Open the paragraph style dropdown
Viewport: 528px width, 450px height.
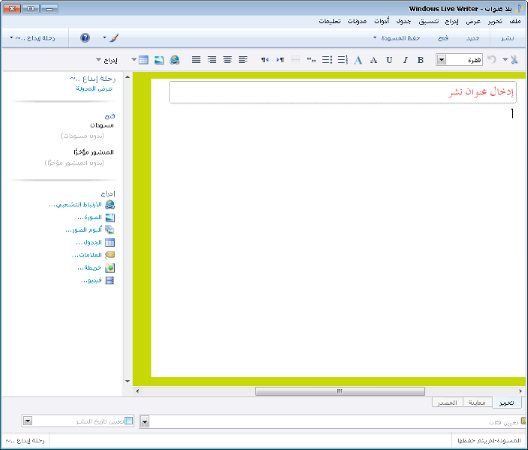tap(441, 60)
